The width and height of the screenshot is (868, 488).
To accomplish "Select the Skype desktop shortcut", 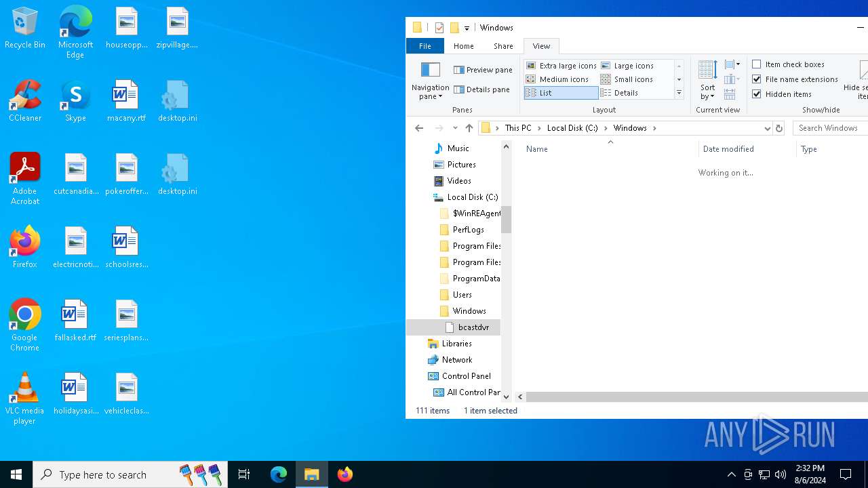I will (x=75, y=101).
